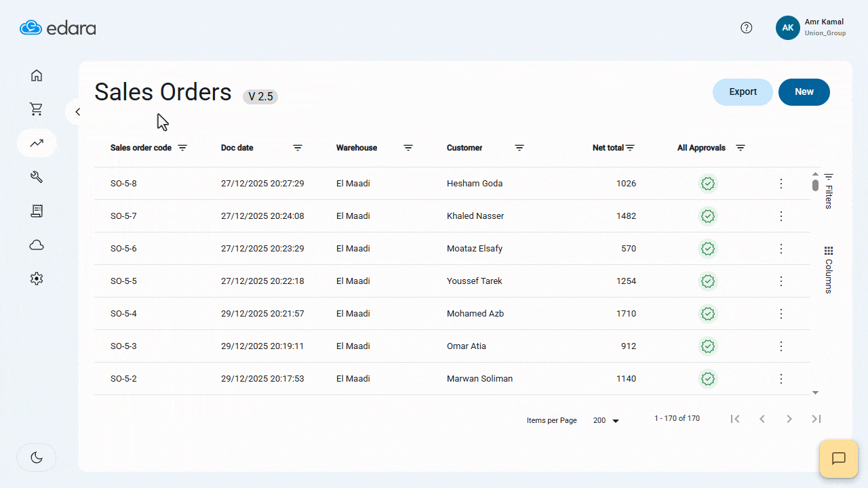Filter the Sales order code column

(182, 148)
